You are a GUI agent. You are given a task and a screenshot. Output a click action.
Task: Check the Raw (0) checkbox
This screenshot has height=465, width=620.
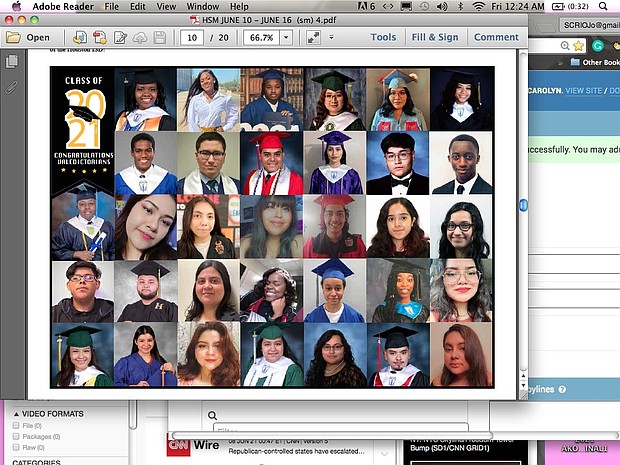click(16, 449)
